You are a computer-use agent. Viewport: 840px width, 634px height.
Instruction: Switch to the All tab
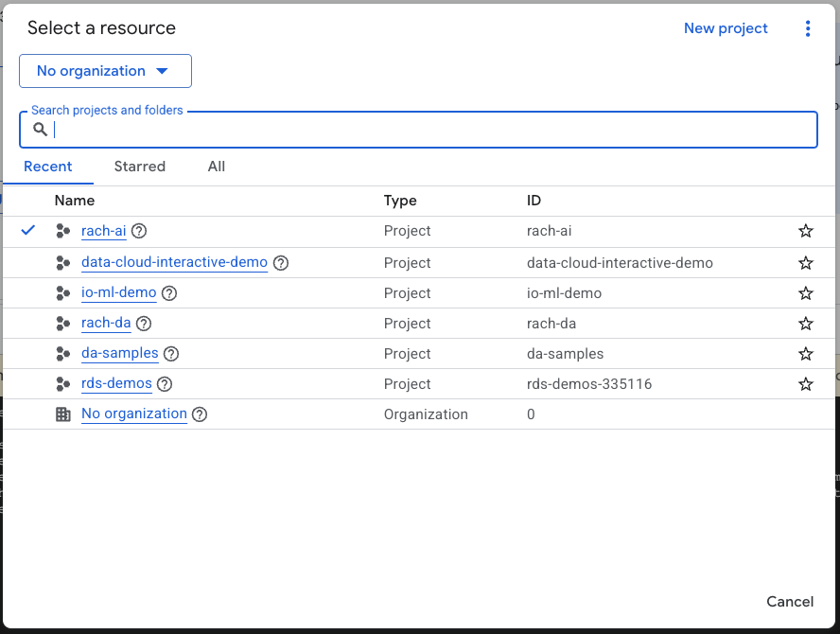point(216,167)
